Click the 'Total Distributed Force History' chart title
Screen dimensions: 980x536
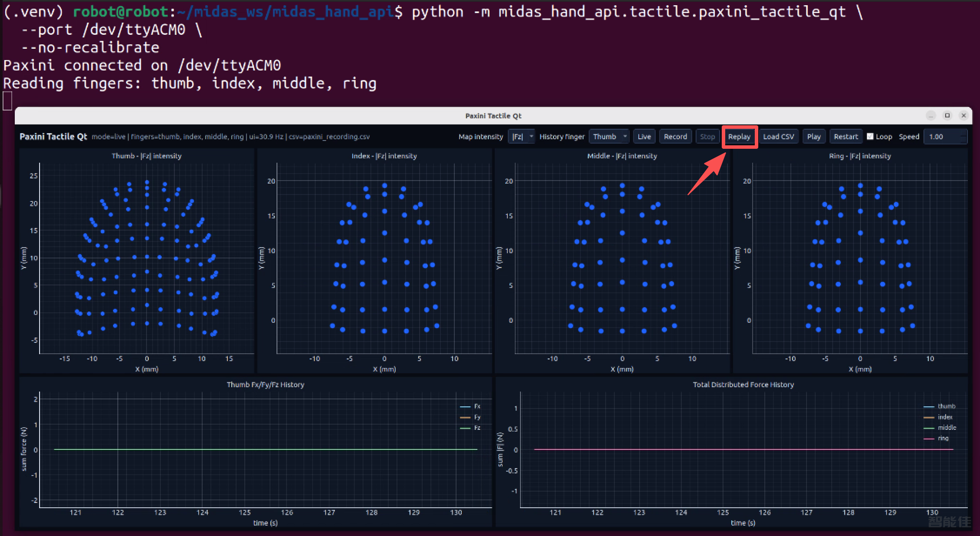click(x=743, y=385)
